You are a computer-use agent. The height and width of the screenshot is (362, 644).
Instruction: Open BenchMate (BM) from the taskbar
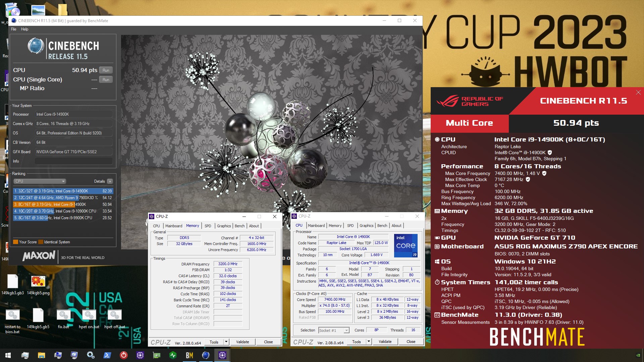189,355
